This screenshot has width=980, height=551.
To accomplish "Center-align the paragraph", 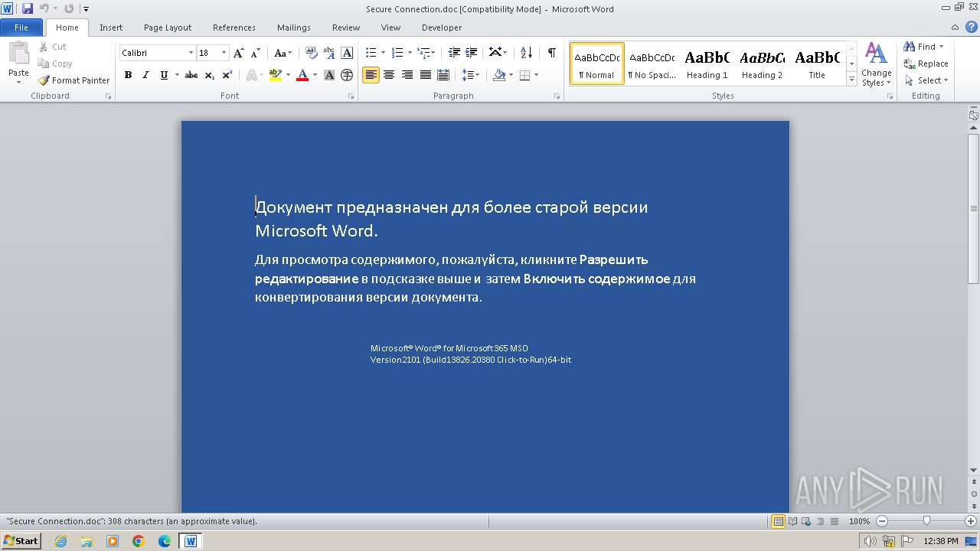I will [x=389, y=75].
